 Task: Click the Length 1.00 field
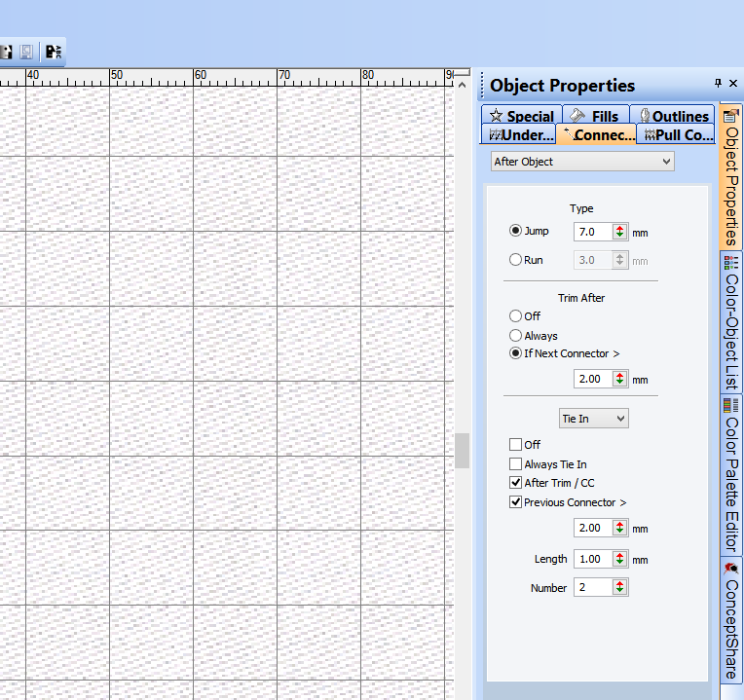[593, 559]
